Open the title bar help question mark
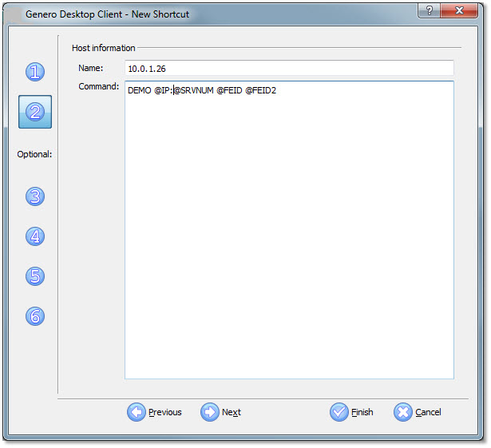This screenshot has width=491, height=448. pos(429,10)
